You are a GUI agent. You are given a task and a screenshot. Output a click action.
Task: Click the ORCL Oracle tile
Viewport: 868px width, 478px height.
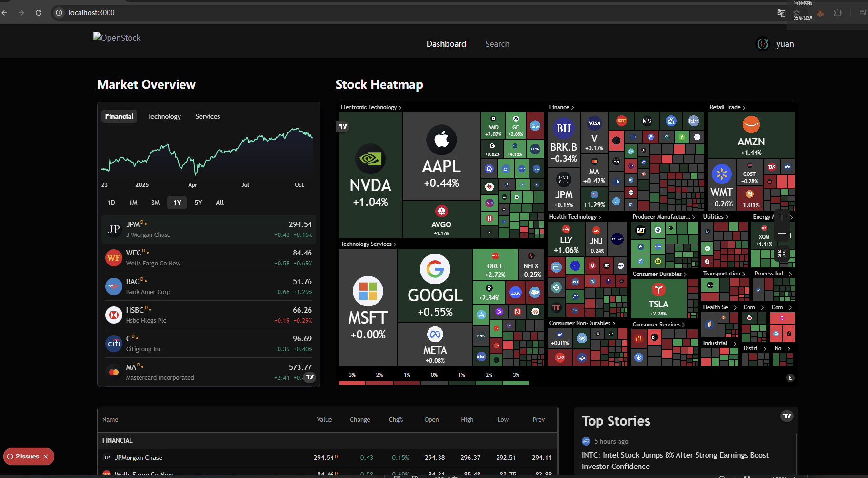495,264
